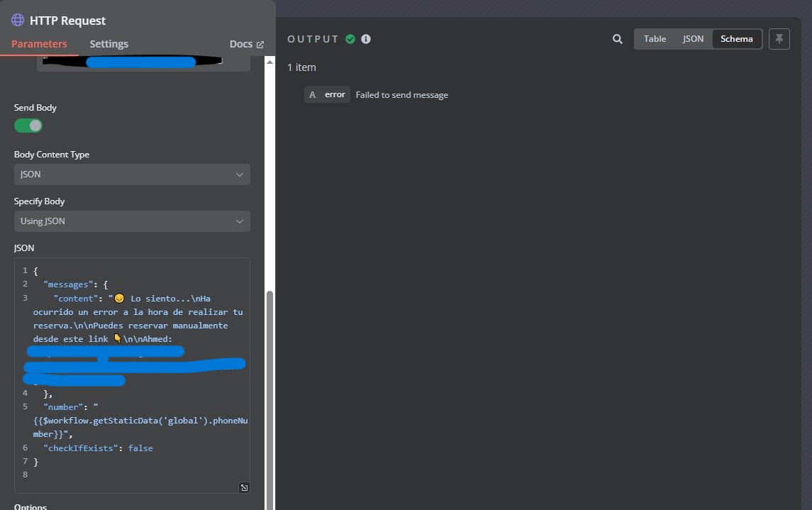Open the Body Content Type dropdown
This screenshot has width=812, height=510.
pyautogui.click(x=132, y=174)
